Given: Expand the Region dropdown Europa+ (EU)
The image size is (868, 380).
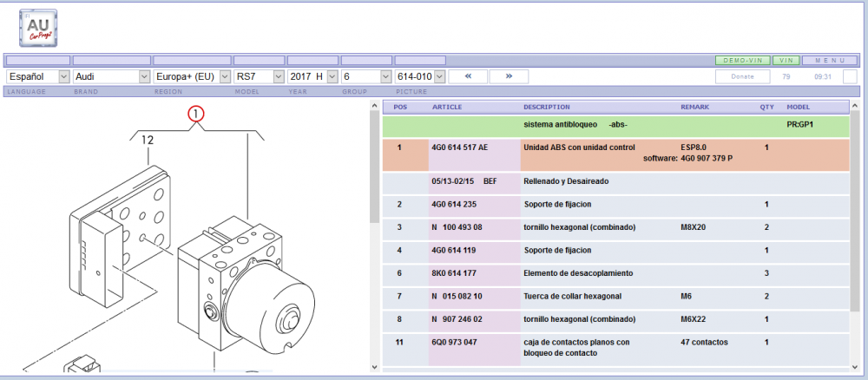Looking at the screenshot, I should pos(190,76).
